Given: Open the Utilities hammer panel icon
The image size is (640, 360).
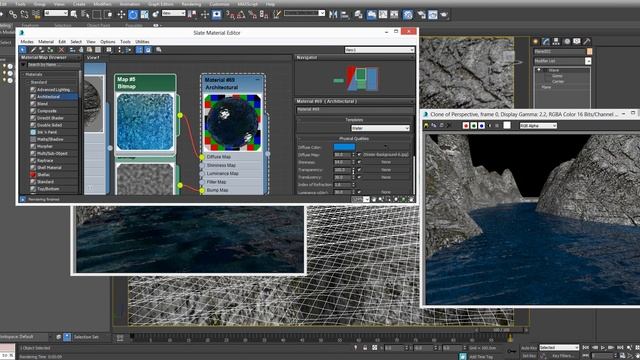Looking at the screenshot, I should tap(587, 41).
